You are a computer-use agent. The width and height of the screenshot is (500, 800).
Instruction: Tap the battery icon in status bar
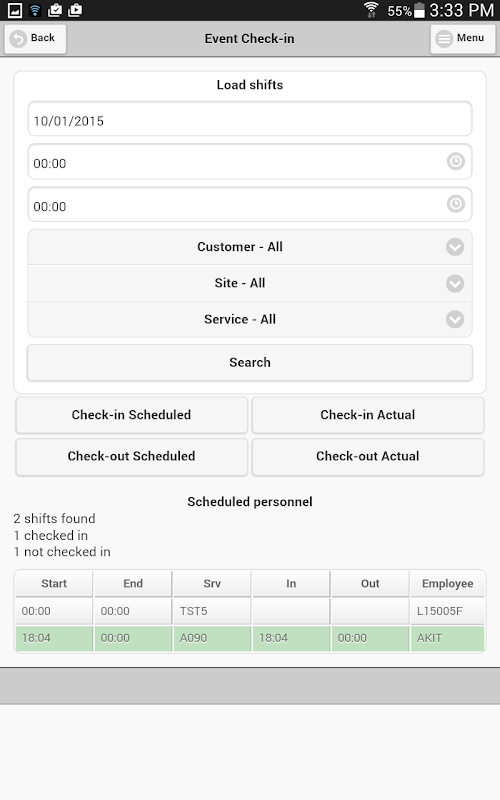click(x=419, y=10)
